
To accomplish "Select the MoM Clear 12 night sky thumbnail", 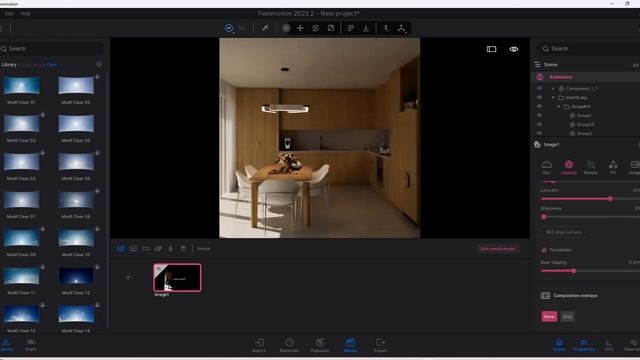I will (76, 276).
